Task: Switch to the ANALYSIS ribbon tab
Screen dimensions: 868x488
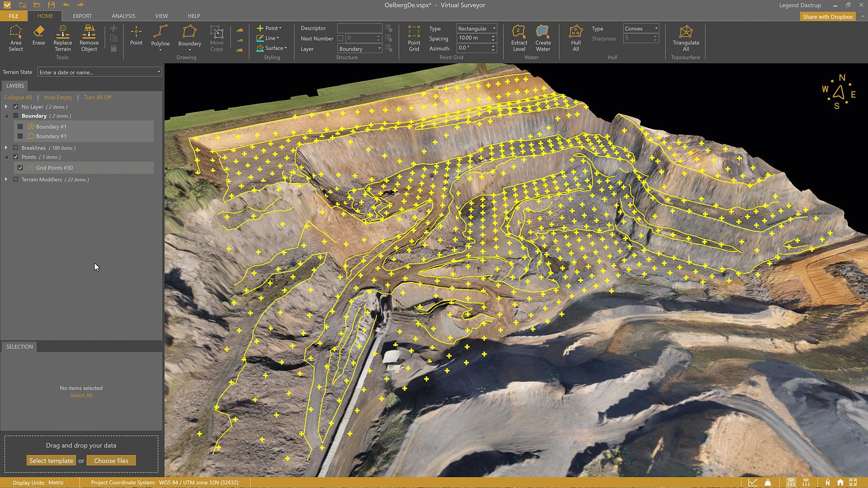Action: [x=123, y=16]
